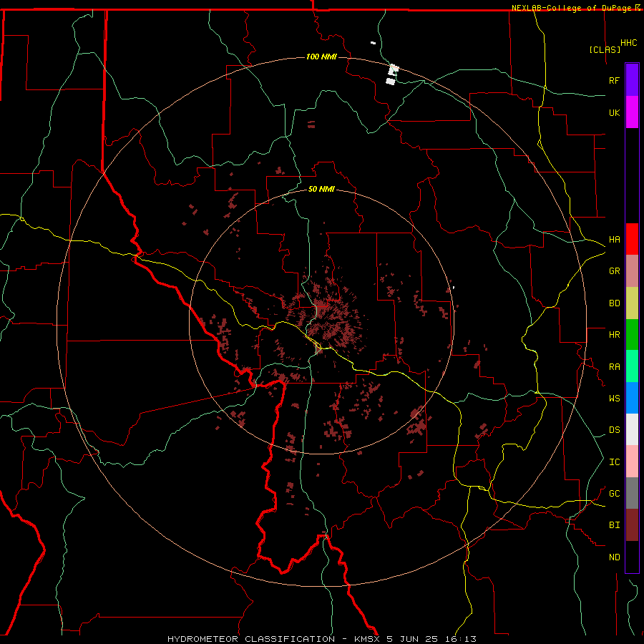
Task: Click the BI legend label
Action: pyautogui.click(x=614, y=525)
